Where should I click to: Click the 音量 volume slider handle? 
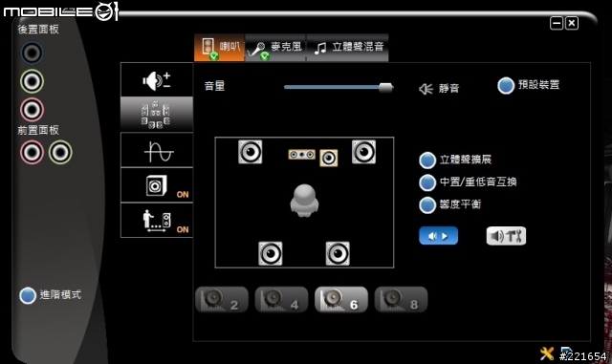coord(385,87)
